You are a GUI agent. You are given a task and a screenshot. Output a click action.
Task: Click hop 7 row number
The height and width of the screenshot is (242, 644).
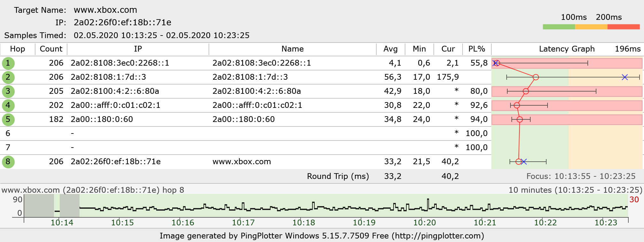pyautogui.click(x=8, y=148)
